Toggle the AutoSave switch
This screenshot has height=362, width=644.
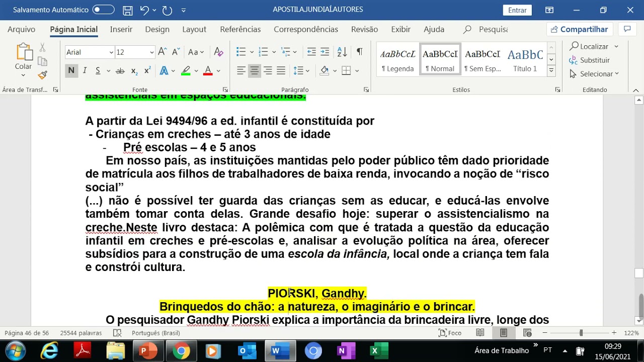[103, 10]
